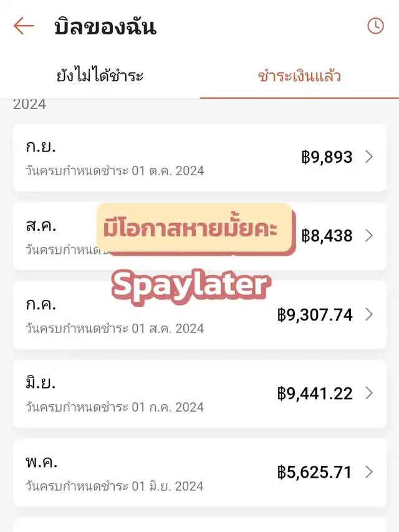Switch to ยังไม่ได้ชำระ tab
The height and width of the screenshot is (532, 399).
pos(100,75)
